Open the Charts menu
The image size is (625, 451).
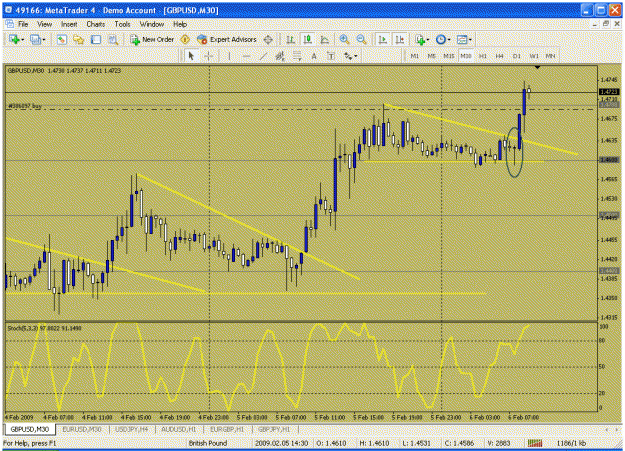(x=96, y=24)
